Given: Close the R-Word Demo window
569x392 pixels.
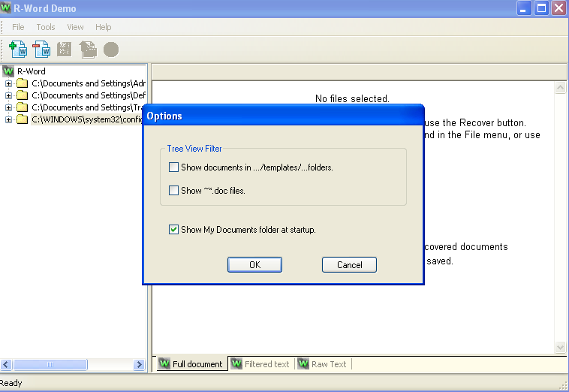Looking at the screenshot, I should tap(558, 8).
